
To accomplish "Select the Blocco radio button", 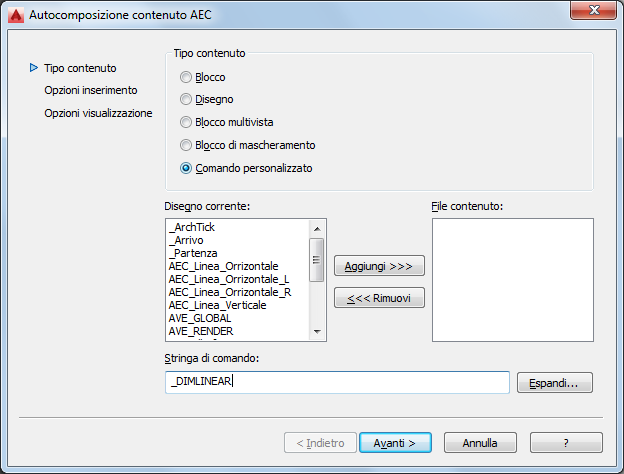I will click(186, 77).
